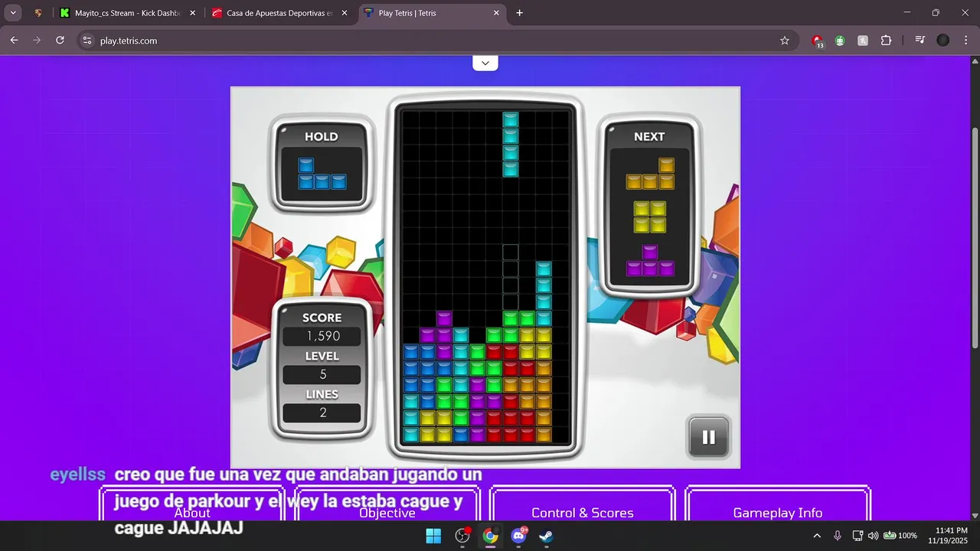Viewport: 980px width, 551px height.
Task: Open Control & Scores section
Action: 583,504
